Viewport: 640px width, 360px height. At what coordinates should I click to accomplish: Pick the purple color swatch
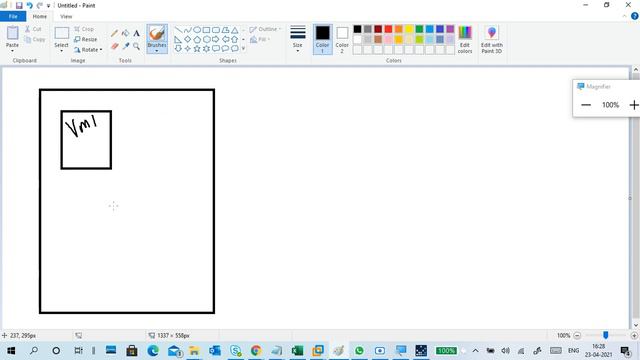tap(450, 29)
